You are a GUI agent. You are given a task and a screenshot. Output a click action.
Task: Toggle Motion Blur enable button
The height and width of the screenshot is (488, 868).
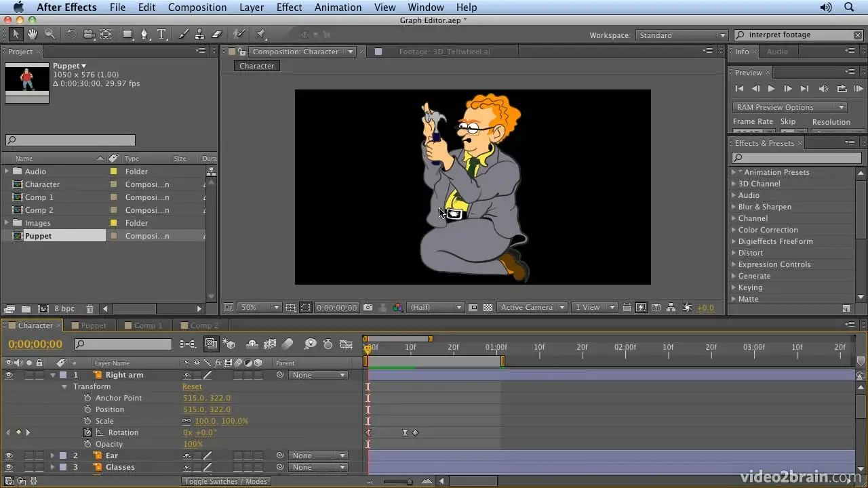[x=288, y=344]
